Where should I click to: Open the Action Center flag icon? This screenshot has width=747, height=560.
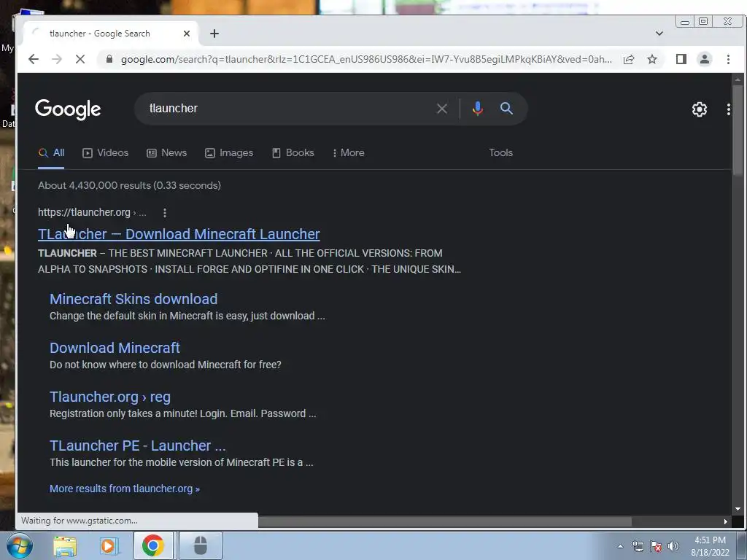point(656,546)
